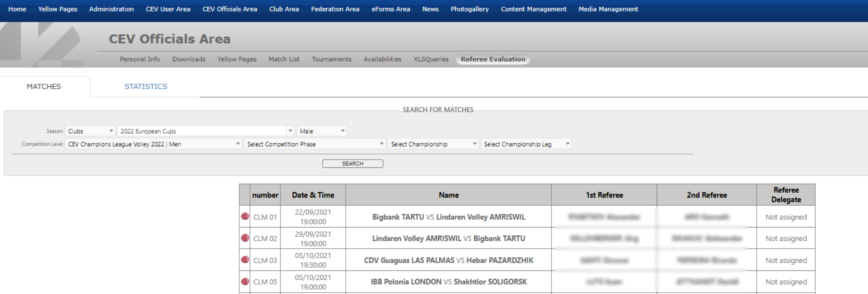Switch to the STATISTICS tab
868x294 pixels.
pos(146,86)
